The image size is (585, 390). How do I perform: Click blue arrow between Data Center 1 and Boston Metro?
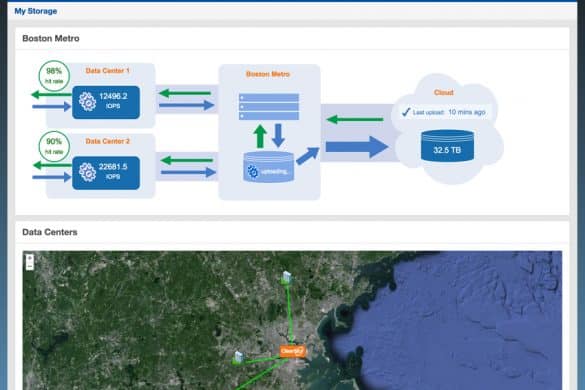click(187, 106)
